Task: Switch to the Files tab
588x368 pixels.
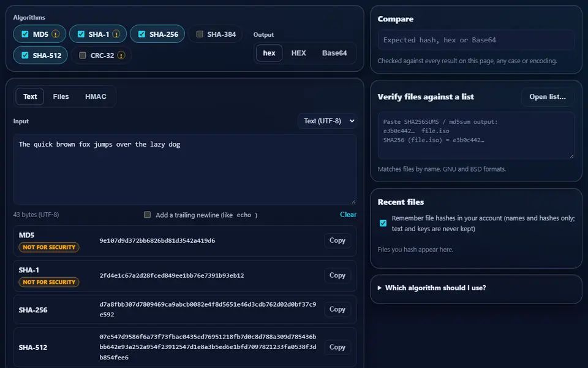Action: (61, 96)
